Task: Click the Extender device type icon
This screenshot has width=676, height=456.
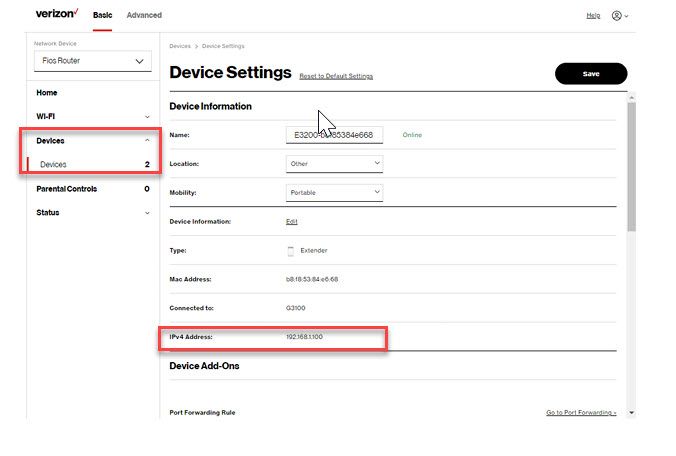Action: tap(291, 250)
